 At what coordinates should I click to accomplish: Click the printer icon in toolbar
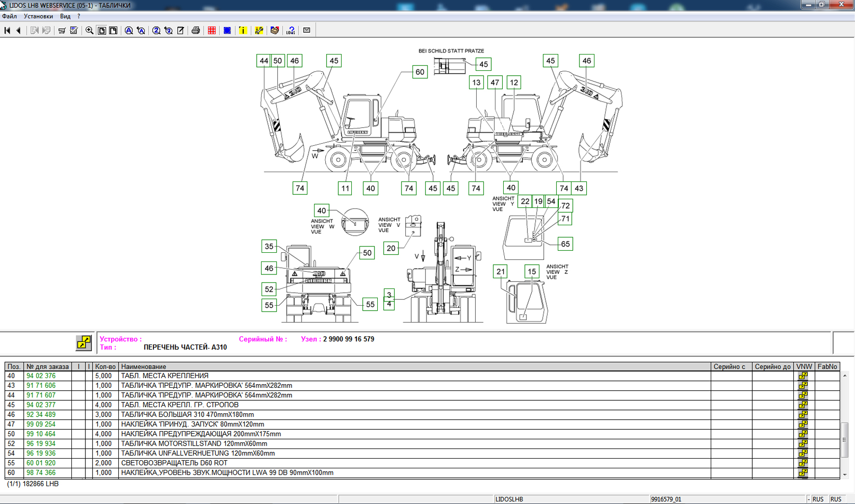pyautogui.click(x=195, y=30)
